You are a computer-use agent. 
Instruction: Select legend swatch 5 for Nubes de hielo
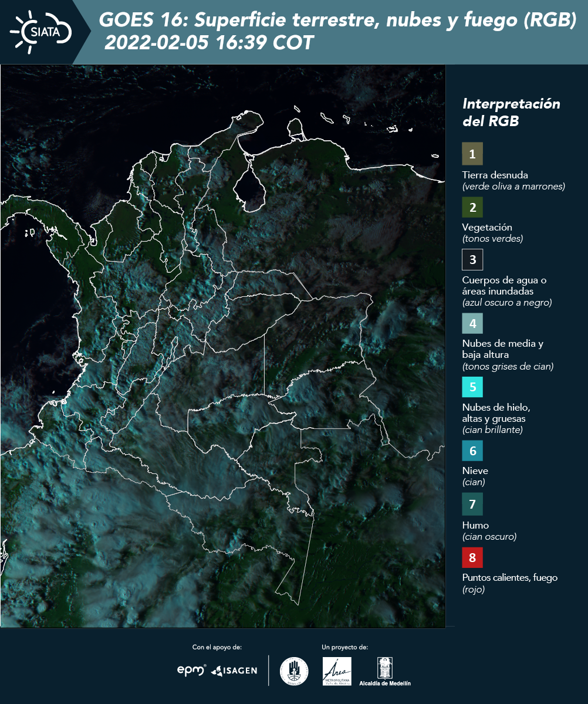click(472, 387)
